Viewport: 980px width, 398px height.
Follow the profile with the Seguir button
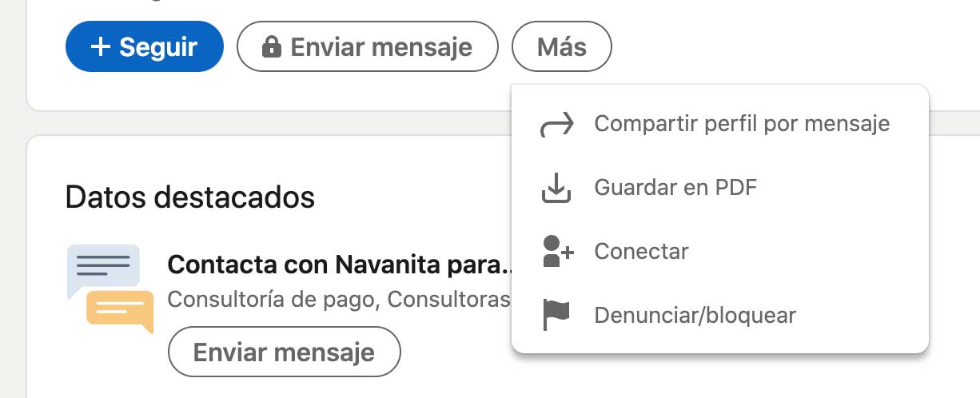[144, 47]
